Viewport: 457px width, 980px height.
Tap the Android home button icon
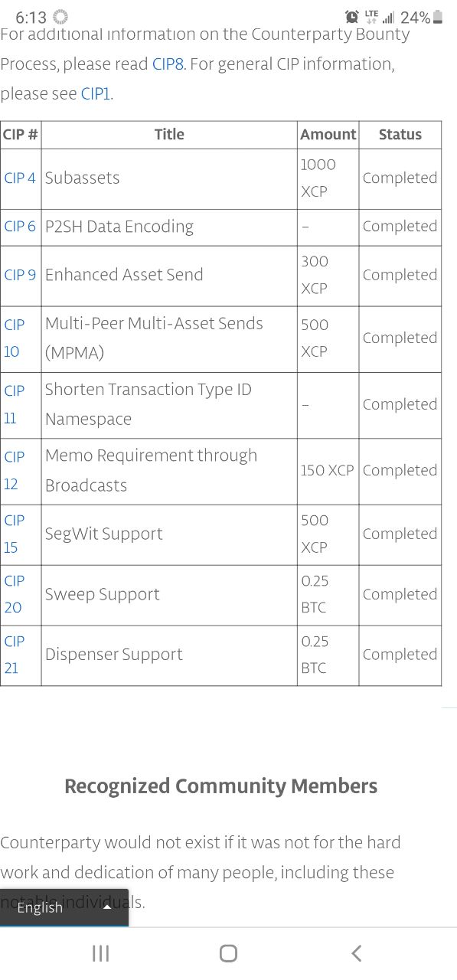(x=228, y=953)
